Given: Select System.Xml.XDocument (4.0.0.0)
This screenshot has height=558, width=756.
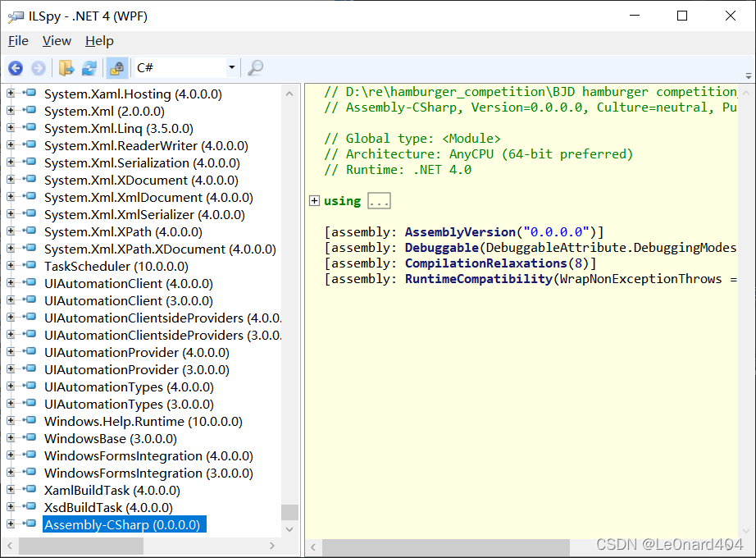Looking at the screenshot, I should [x=141, y=180].
